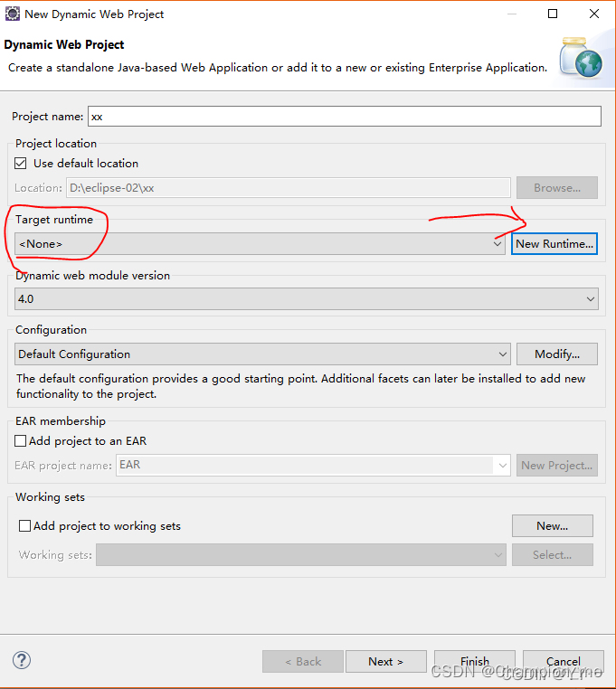The height and width of the screenshot is (689, 616).
Task: Click into the Project name field
Action: [345, 117]
